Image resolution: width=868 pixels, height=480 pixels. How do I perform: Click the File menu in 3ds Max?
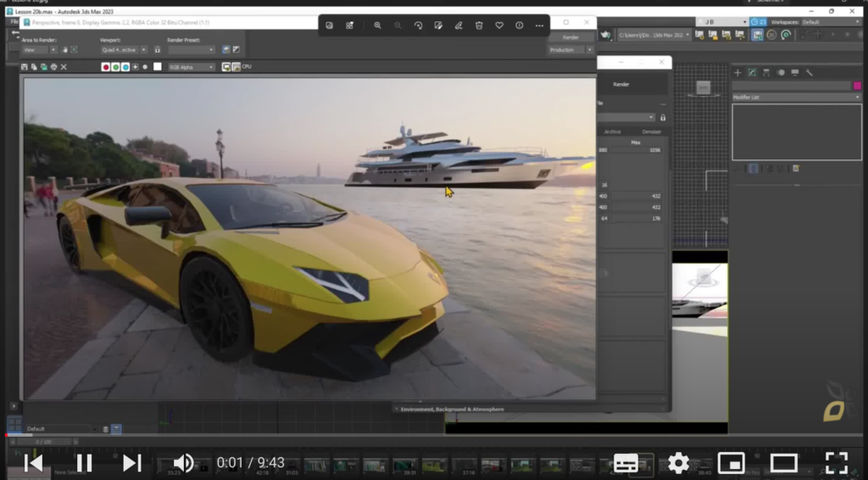pos(14,21)
